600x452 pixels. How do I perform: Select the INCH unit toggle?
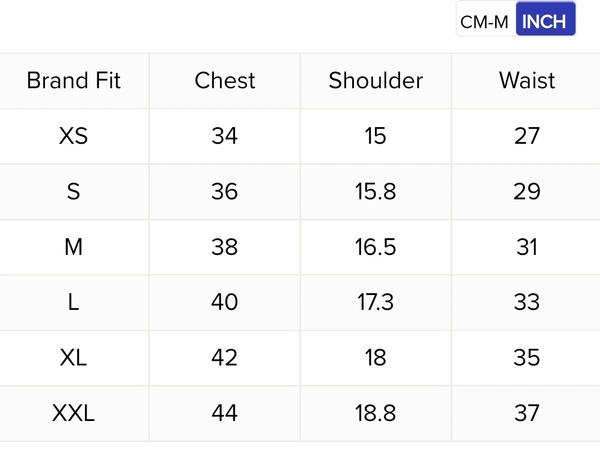545,21
